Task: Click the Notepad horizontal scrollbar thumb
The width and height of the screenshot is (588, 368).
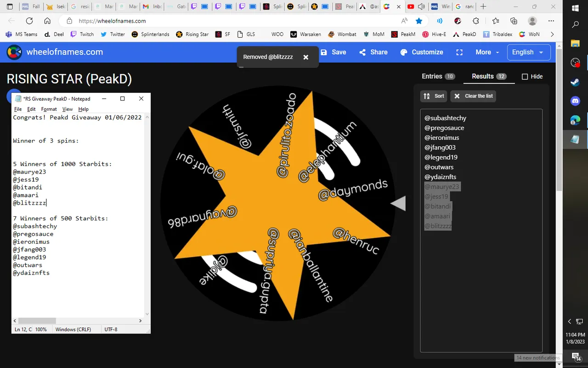Action: [x=37, y=321]
